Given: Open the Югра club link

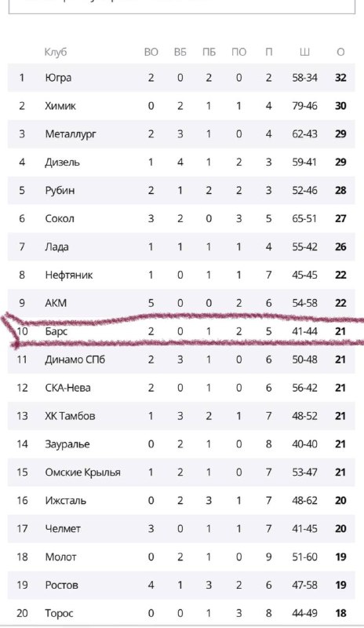Looking at the screenshot, I should click(x=58, y=78).
